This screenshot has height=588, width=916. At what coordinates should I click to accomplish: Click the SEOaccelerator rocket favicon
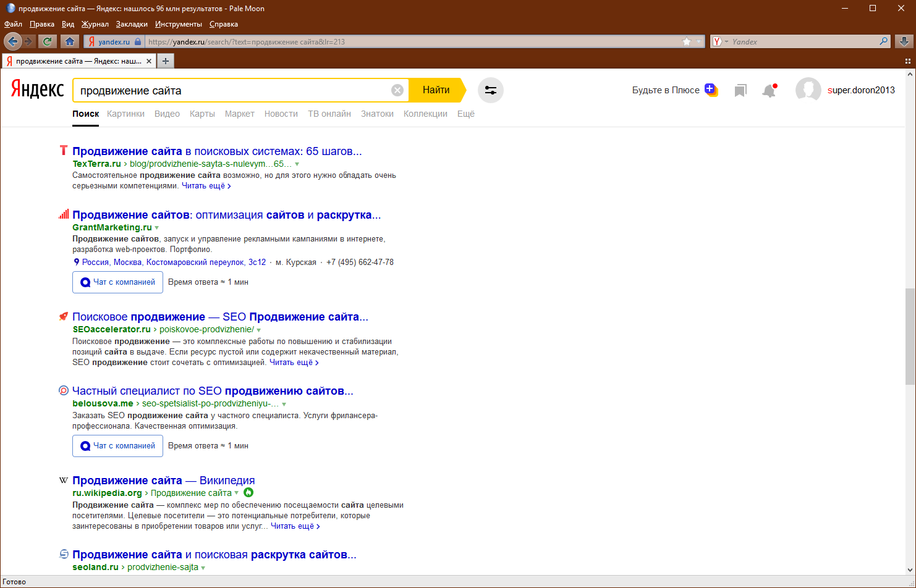pyautogui.click(x=63, y=316)
